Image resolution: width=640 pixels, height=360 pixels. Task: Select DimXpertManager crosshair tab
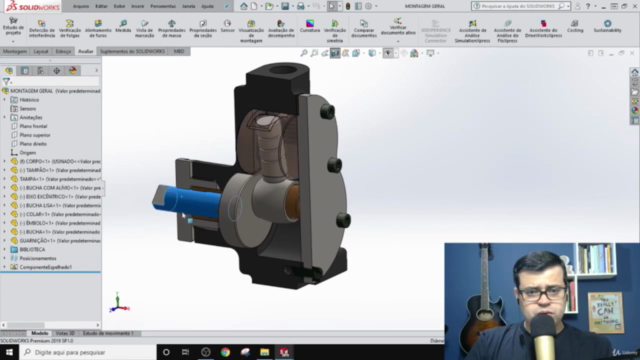[56, 71]
